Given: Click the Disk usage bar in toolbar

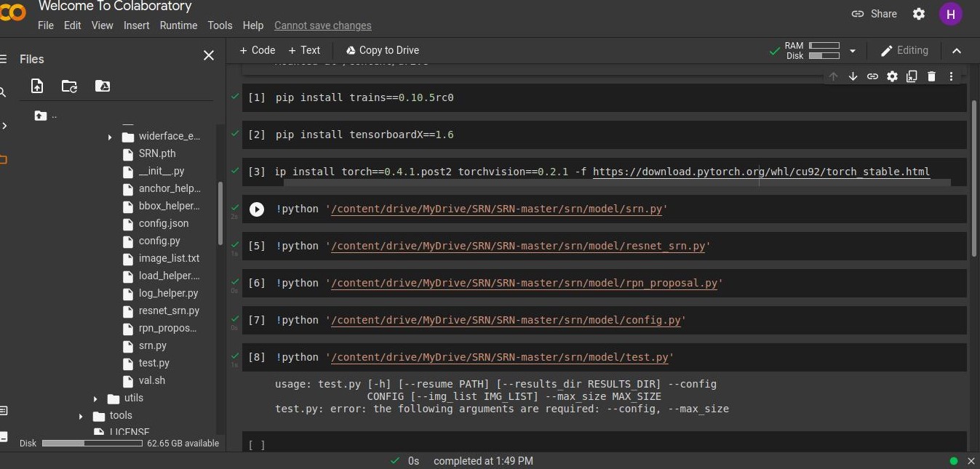Looking at the screenshot, I should tap(824, 56).
